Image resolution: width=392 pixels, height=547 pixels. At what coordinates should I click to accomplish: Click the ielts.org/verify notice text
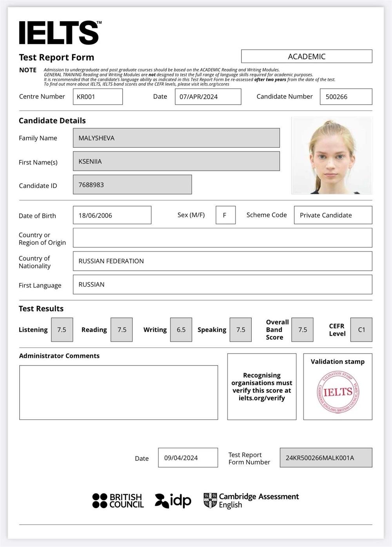[x=262, y=387]
